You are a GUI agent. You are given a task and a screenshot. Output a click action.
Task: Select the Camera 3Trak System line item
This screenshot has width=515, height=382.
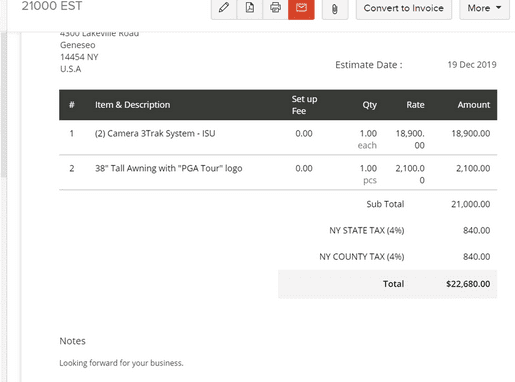(155, 133)
